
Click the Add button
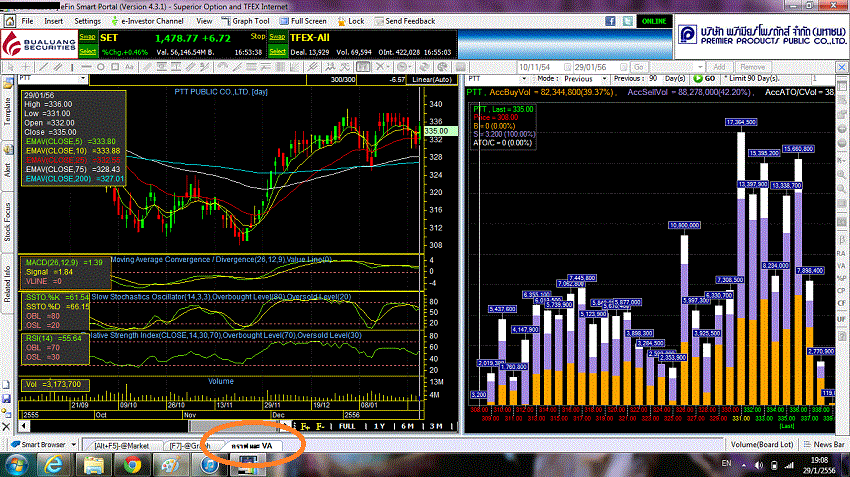pos(719,67)
